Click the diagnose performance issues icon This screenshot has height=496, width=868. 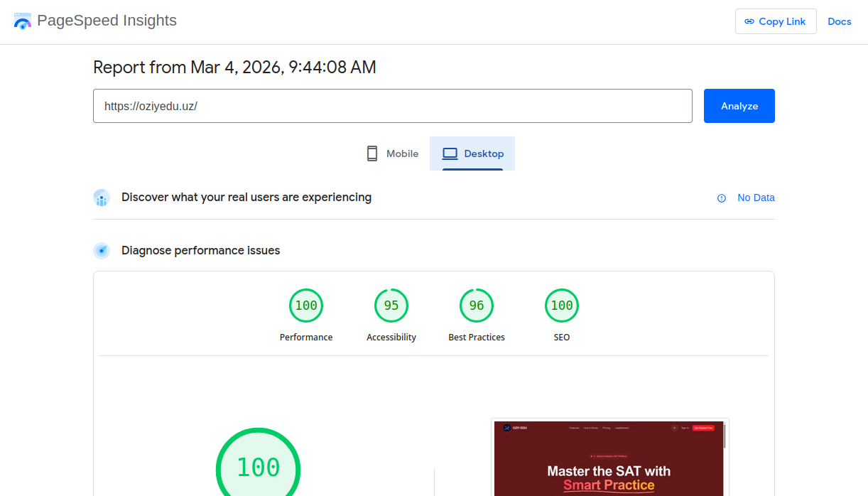pos(102,250)
